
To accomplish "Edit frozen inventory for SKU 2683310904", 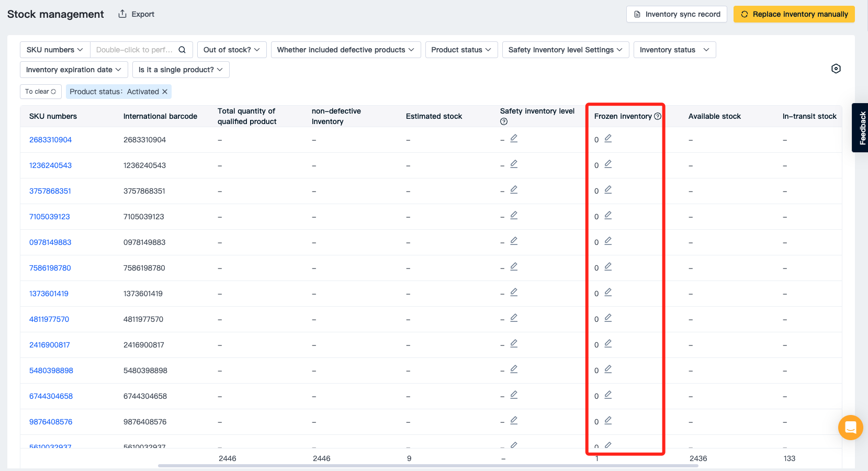I will pyautogui.click(x=608, y=139).
